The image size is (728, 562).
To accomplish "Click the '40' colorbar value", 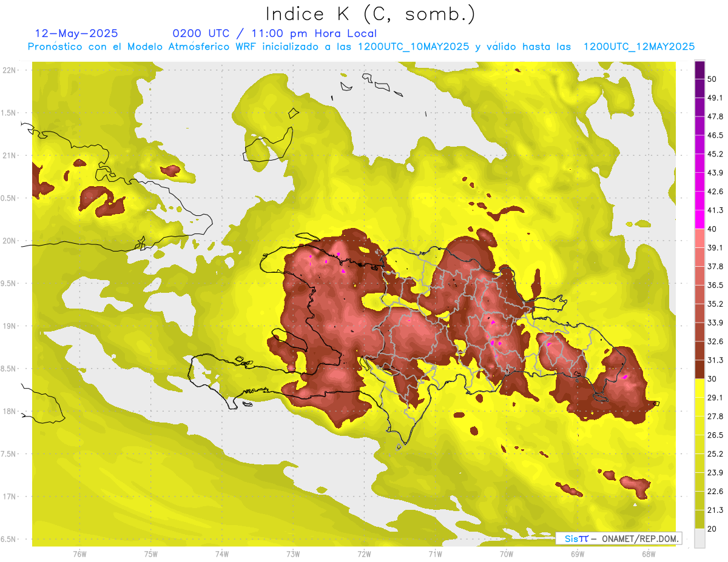I will (x=713, y=229).
